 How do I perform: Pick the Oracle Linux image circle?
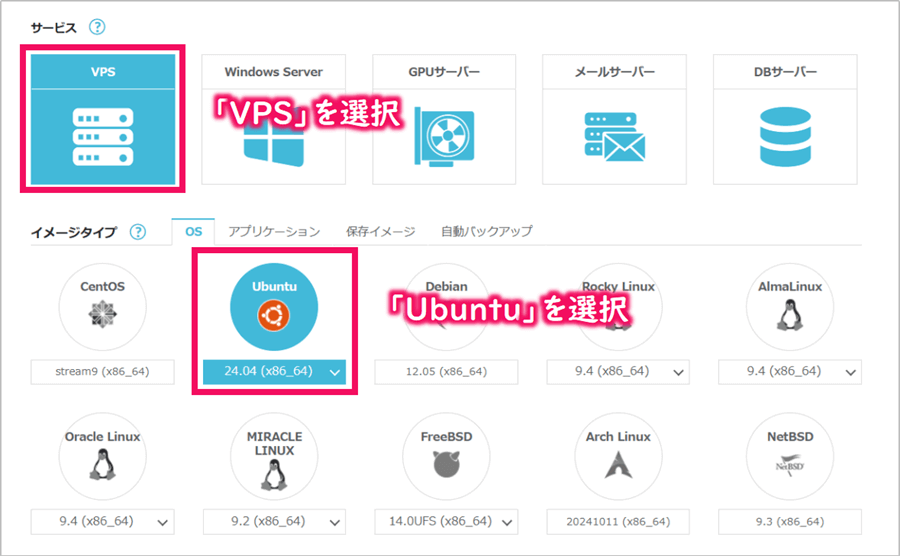(102, 456)
